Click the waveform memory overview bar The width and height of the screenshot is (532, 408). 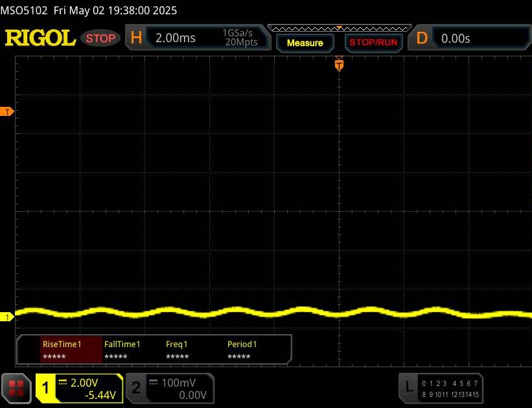pos(340,28)
